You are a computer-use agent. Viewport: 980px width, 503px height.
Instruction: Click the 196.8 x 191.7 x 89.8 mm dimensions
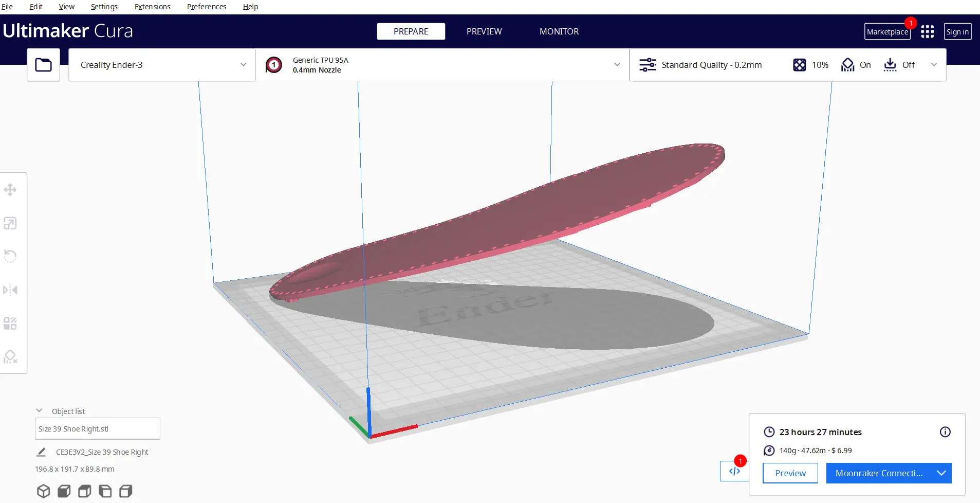point(75,469)
